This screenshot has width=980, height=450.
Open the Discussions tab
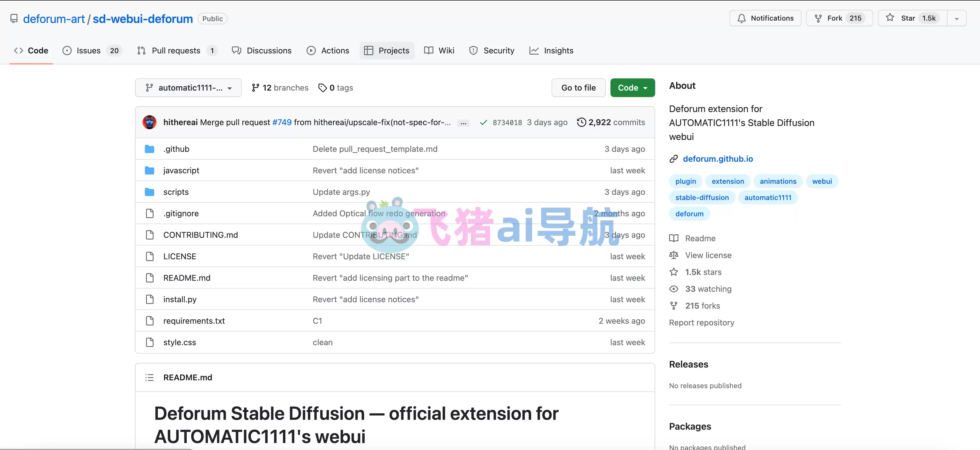click(262, 51)
